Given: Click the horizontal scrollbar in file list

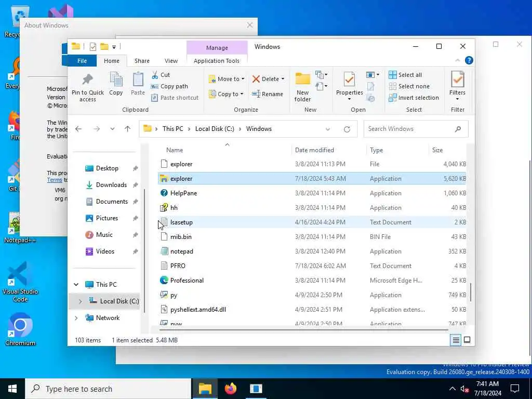Looking at the screenshot, I should 303,330.
